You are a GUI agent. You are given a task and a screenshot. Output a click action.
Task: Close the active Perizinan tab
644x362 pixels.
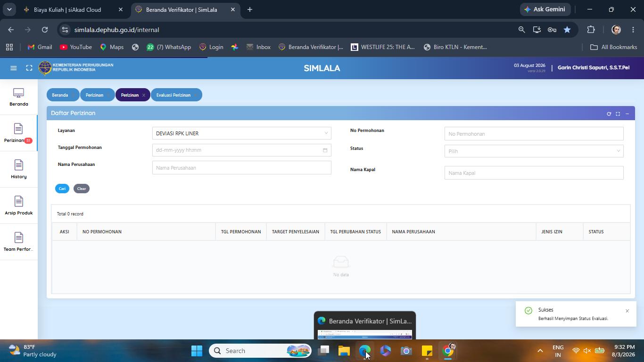[x=144, y=95]
